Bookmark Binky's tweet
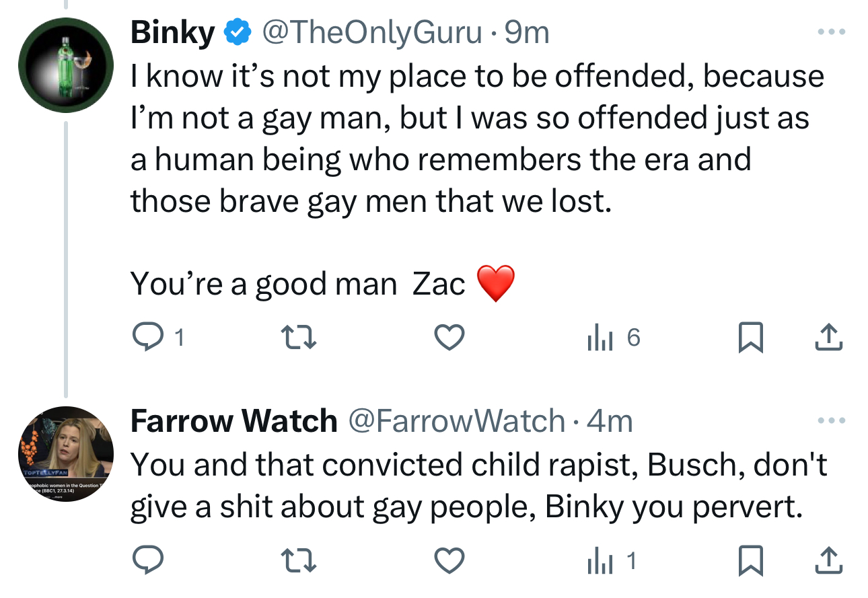 (750, 337)
